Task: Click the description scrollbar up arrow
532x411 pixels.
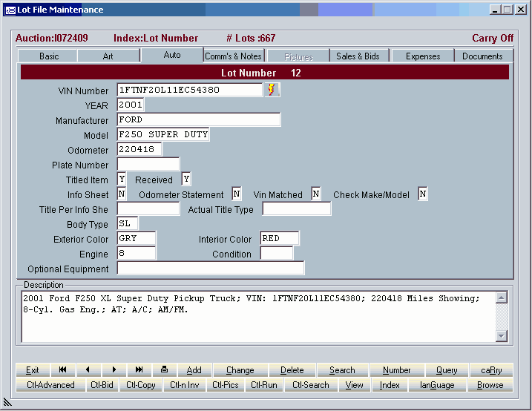Action: click(502, 297)
